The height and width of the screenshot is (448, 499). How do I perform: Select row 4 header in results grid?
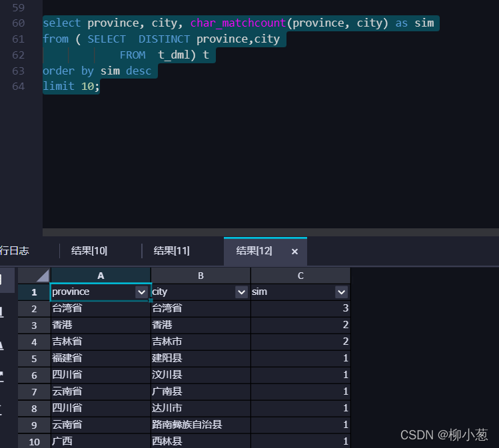click(x=34, y=341)
